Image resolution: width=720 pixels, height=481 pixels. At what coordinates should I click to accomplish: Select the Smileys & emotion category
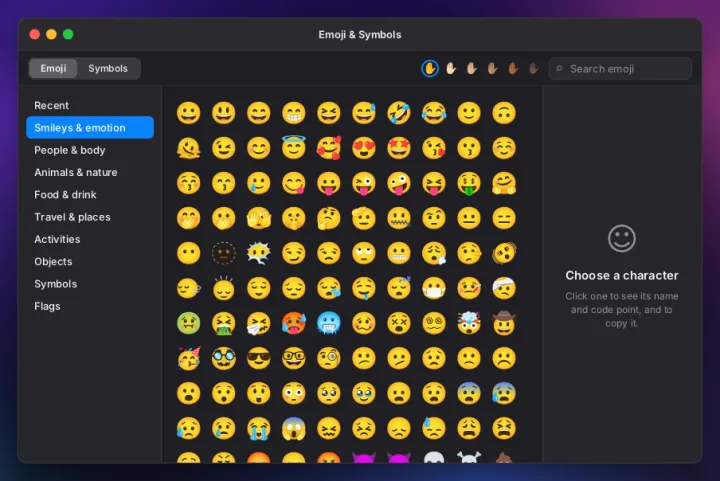pos(90,128)
